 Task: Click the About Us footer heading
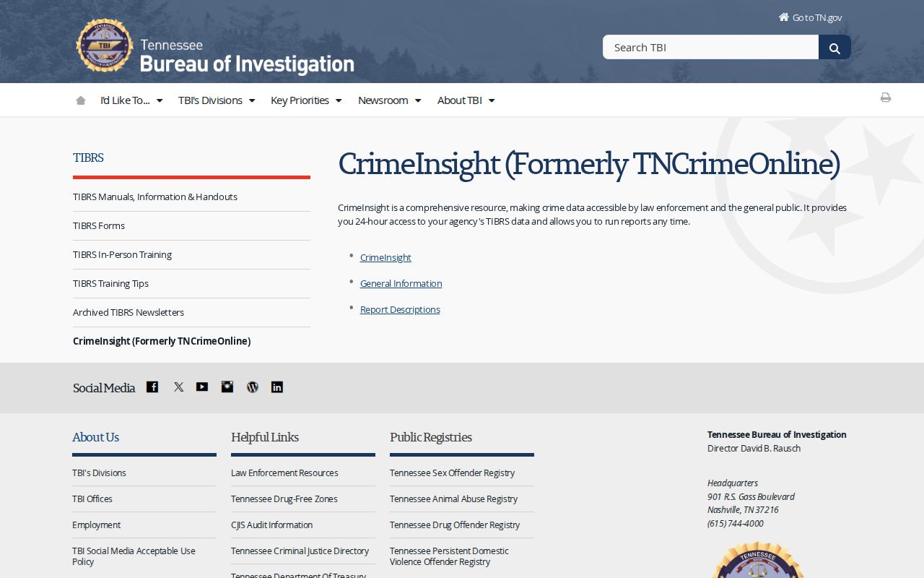pos(95,437)
